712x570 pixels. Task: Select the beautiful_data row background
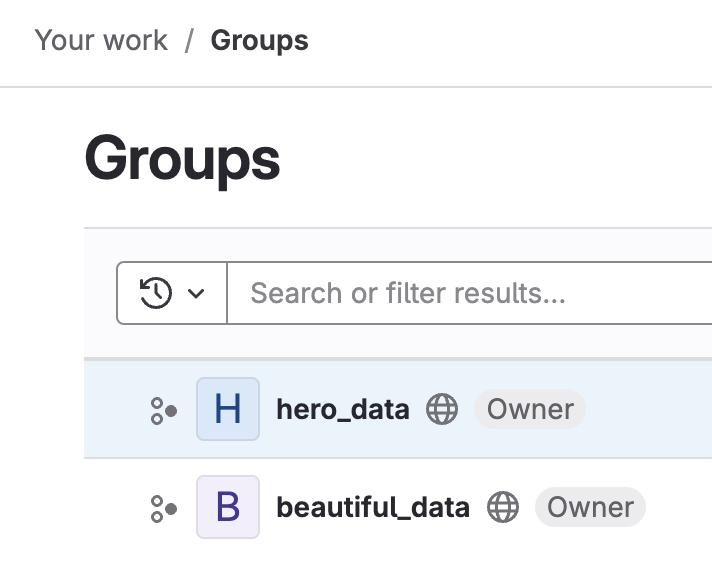tap(680, 507)
